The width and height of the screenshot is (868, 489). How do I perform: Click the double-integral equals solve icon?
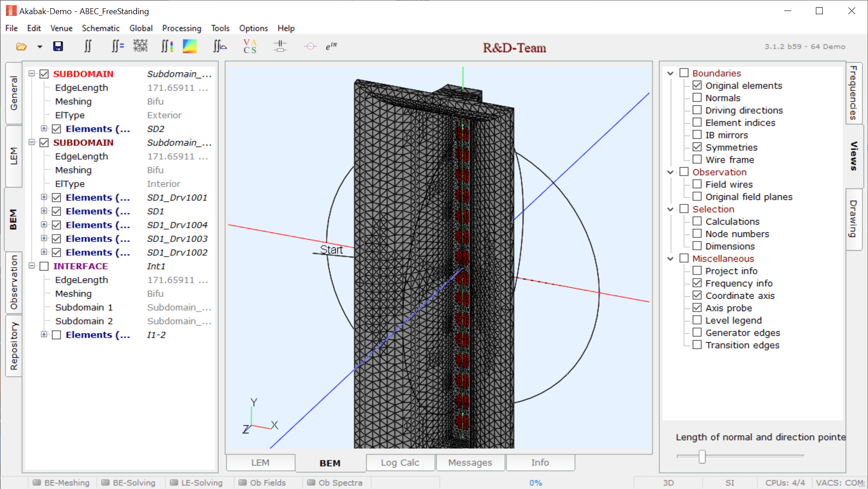(118, 46)
